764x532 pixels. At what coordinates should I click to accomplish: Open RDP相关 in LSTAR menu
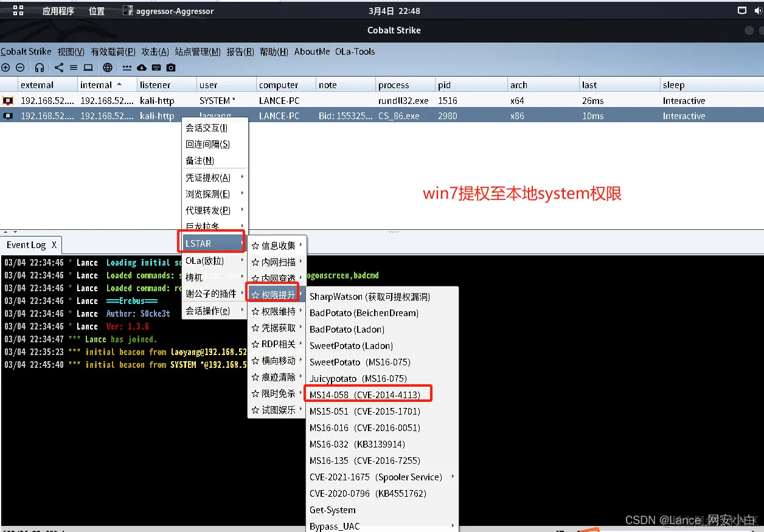click(277, 344)
